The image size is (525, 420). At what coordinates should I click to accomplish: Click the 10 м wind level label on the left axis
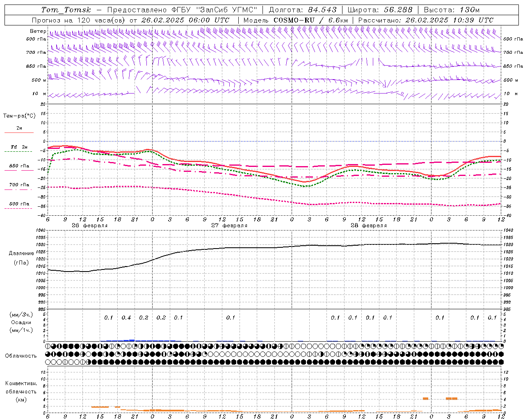point(39,94)
